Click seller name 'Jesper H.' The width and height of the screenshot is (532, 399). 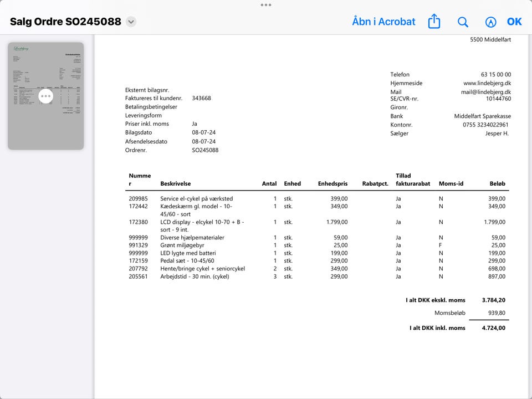point(497,134)
